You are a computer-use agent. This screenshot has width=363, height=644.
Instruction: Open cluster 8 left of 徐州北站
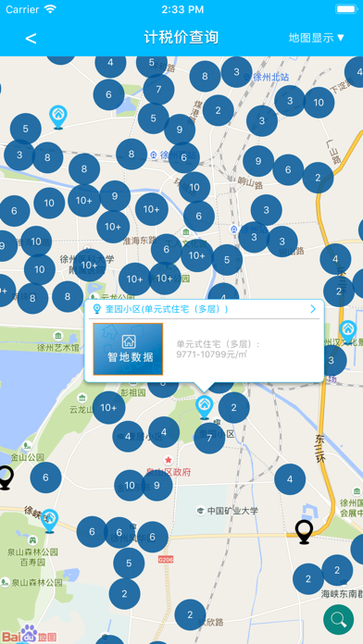coord(205,76)
